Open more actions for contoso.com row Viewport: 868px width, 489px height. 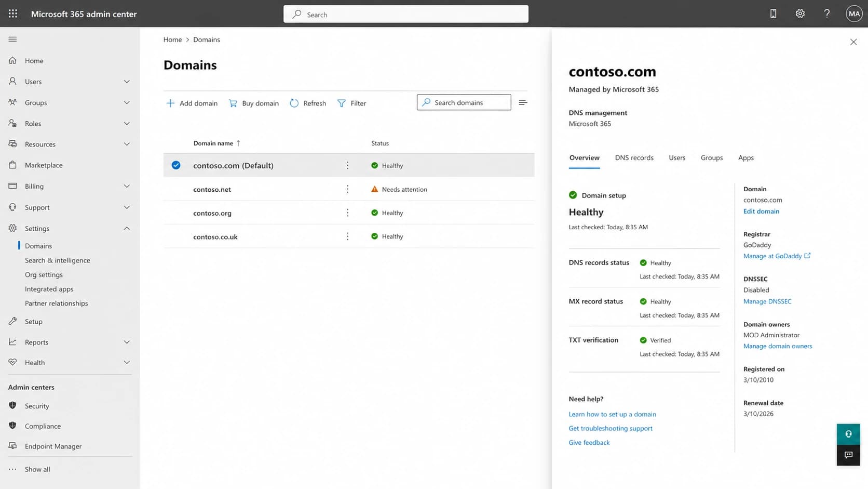(347, 165)
